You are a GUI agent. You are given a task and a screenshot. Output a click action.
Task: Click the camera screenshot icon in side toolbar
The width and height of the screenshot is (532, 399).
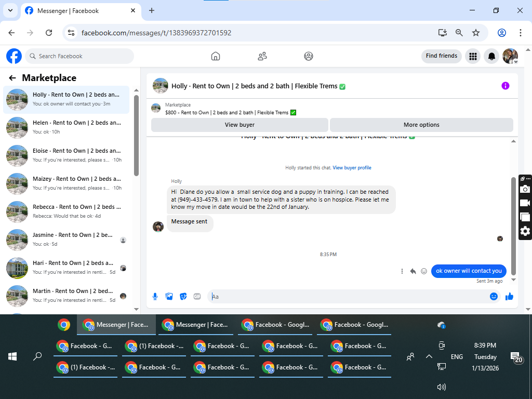tap(525, 189)
